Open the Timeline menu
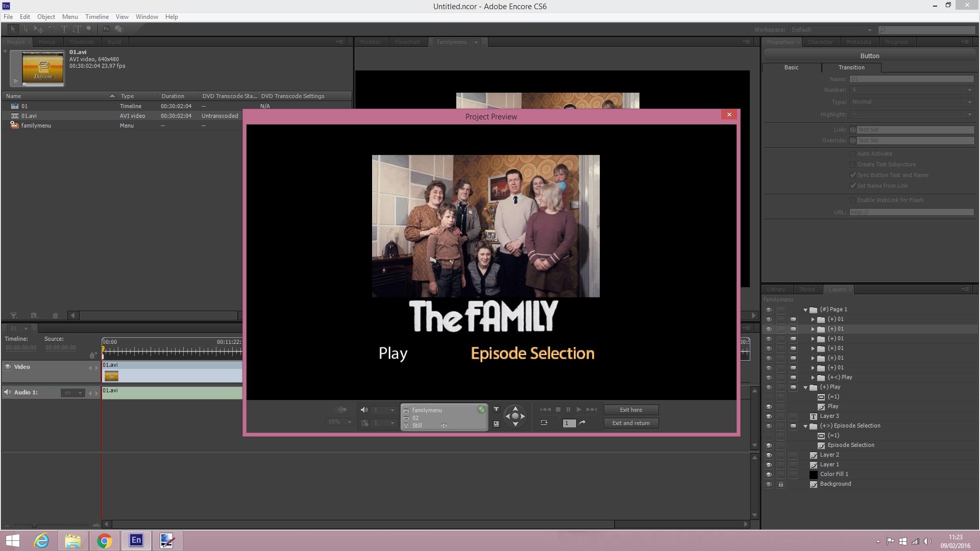The height and width of the screenshot is (551, 980). 96,17
